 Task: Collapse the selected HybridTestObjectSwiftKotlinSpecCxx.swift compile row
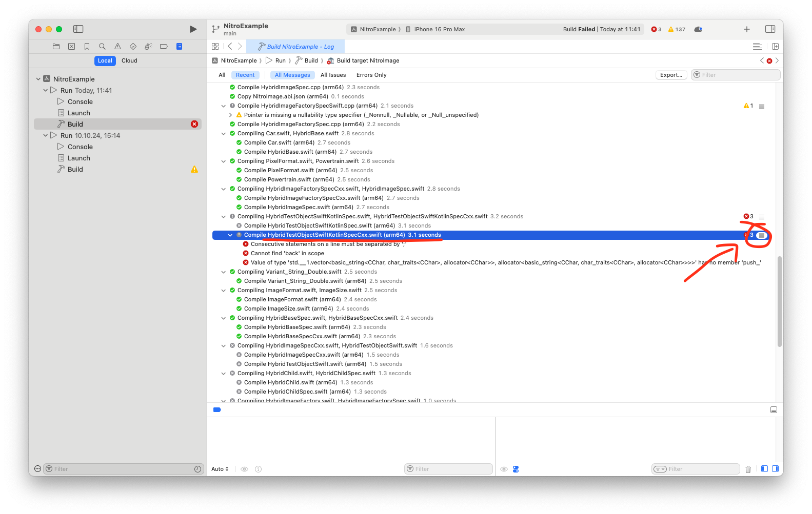[x=230, y=235]
